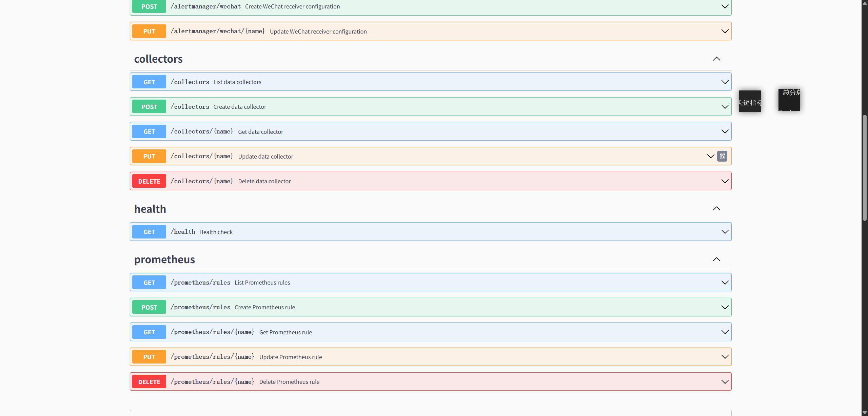Image resolution: width=868 pixels, height=416 pixels.
Task: Click POST badge for Create data collector
Action: [x=149, y=107]
